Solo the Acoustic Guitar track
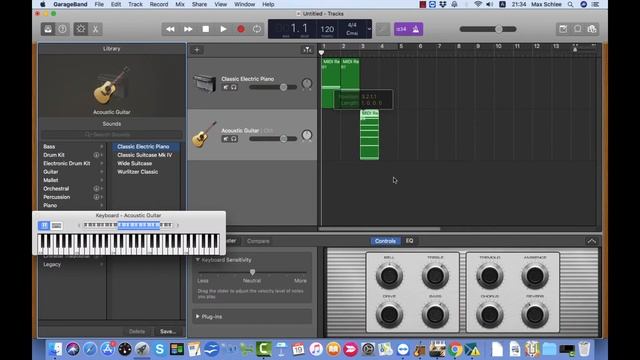The height and width of the screenshot is (360, 640). click(234, 139)
